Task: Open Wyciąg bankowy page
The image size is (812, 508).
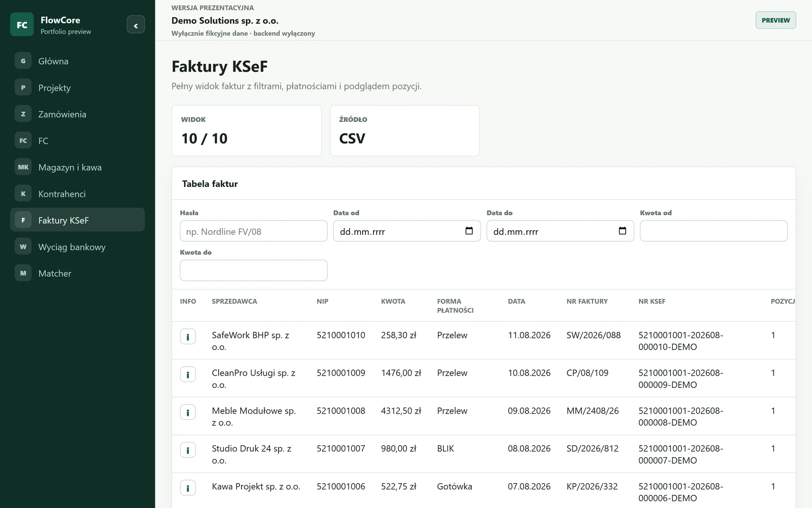Action: (x=78, y=247)
